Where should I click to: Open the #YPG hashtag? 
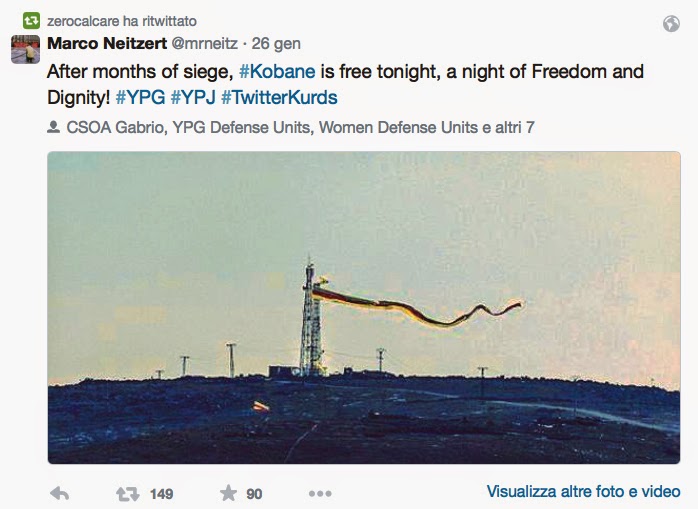140,98
